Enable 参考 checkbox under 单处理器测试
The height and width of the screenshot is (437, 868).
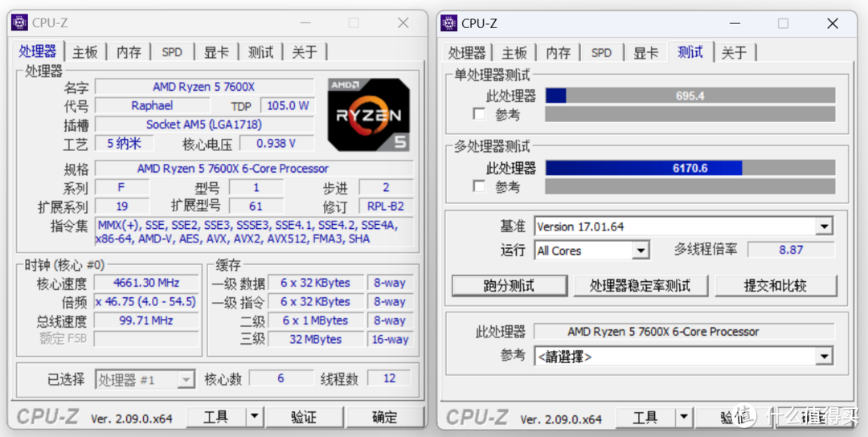(x=479, y=115)
